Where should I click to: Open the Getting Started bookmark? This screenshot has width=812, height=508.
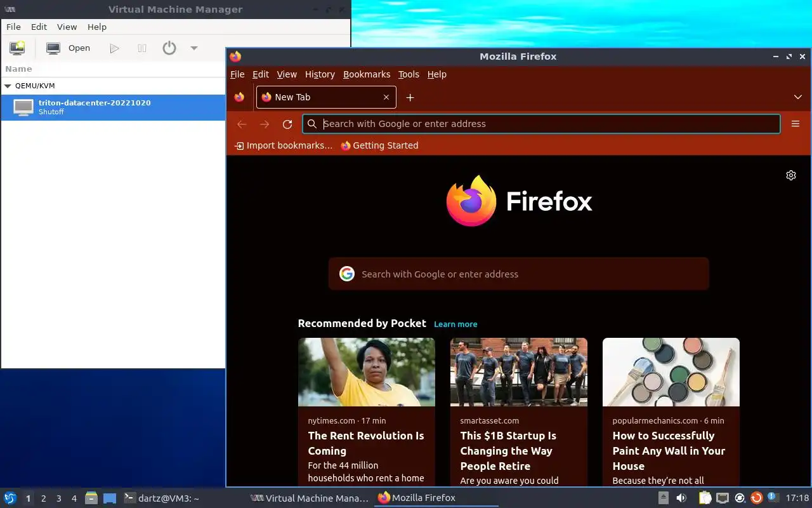[x=379, y=145]
